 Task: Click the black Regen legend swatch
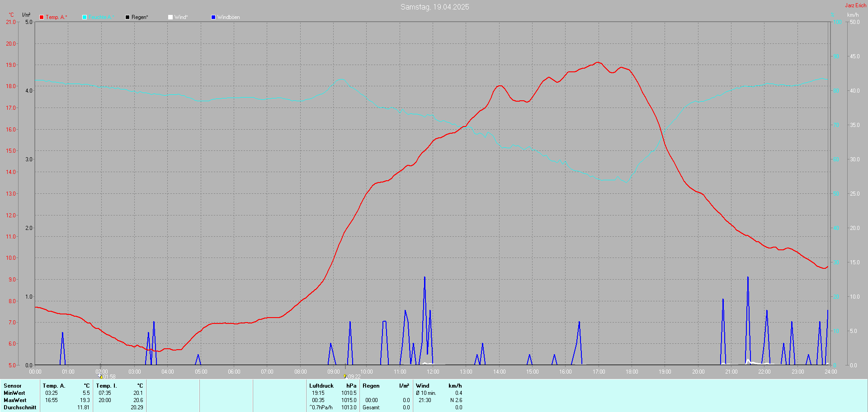coord(127,17)
